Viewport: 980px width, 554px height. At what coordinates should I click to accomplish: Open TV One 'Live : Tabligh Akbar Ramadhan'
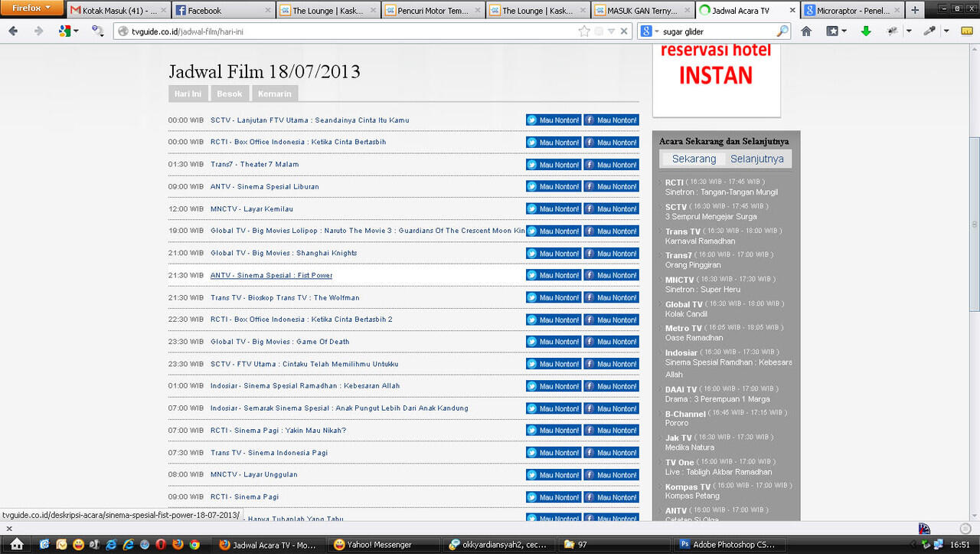coord(718,472)
